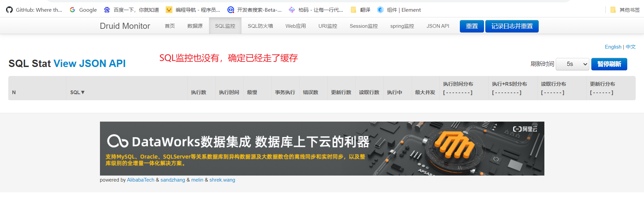Viewport: 644px width, 199px height.
Task: Sort by 执行数 column header
Action: [202, 88]
